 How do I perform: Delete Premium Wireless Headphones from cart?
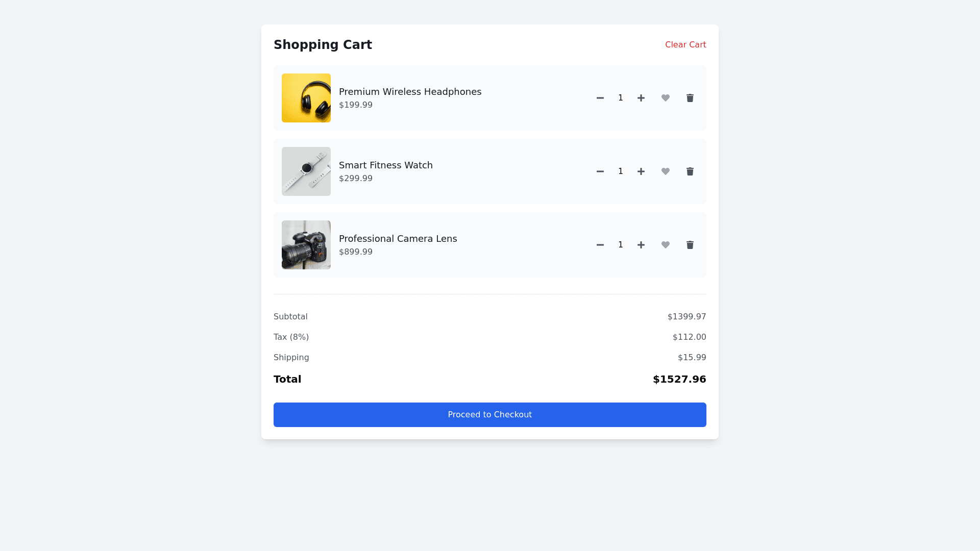(690, 98)
